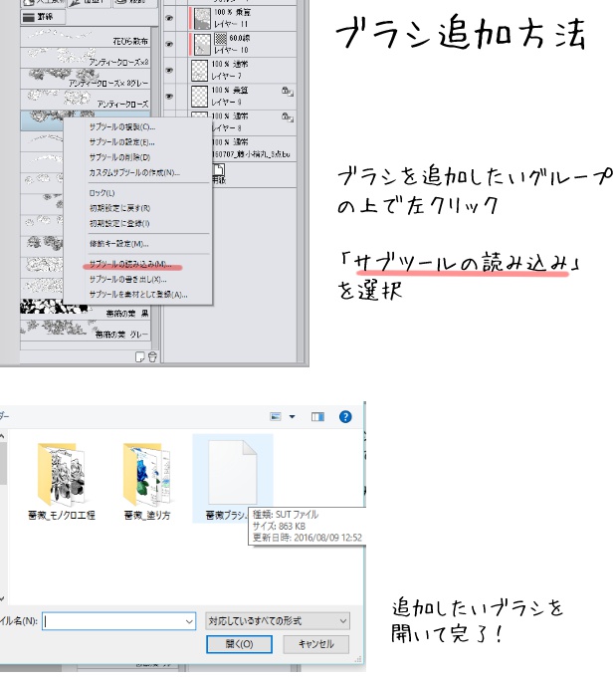Image resolution: width=616 pixels, height=678 pixels.
Task: Choose サブツールの複製(C)... from context menu
Action: [x=121, y=127]
